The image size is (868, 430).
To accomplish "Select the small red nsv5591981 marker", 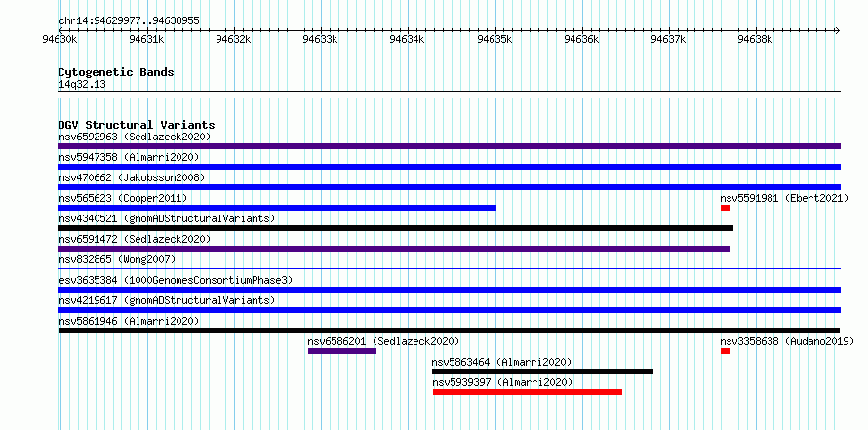I will click(726, 208).
